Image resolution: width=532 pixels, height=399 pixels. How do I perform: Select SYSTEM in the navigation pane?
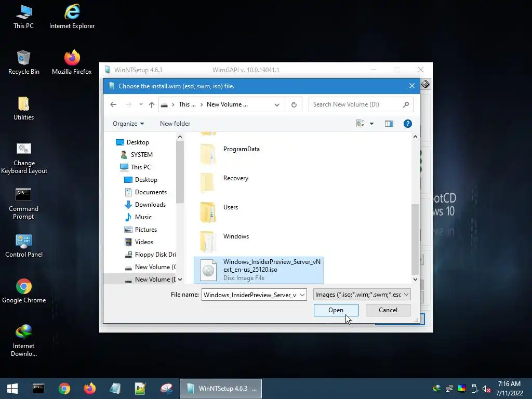(137, 155)
